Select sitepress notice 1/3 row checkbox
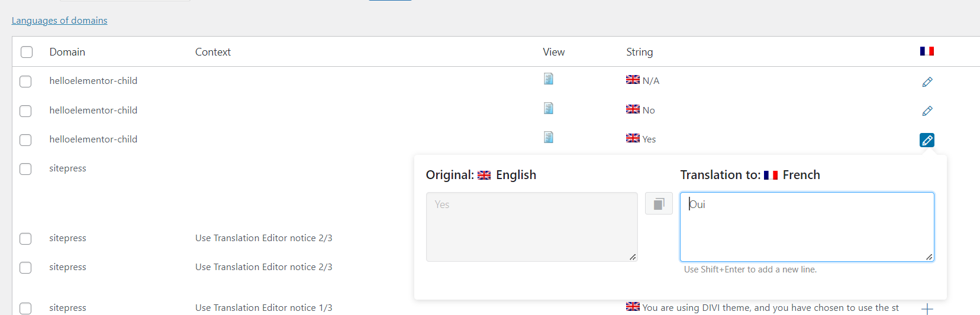980x315 pixels. (x=25, y=308)
